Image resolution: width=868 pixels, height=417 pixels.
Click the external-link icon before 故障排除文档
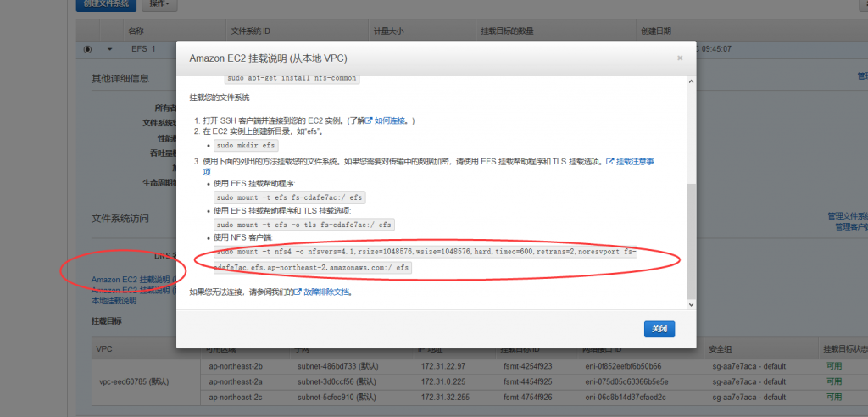298,292
